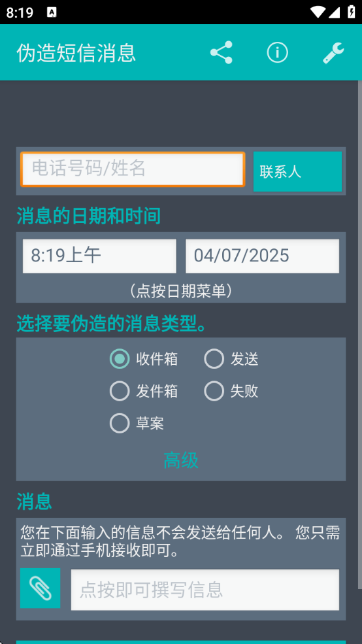
Task: Open the date picker showing 04/07/2025
Action: point(262,256)
